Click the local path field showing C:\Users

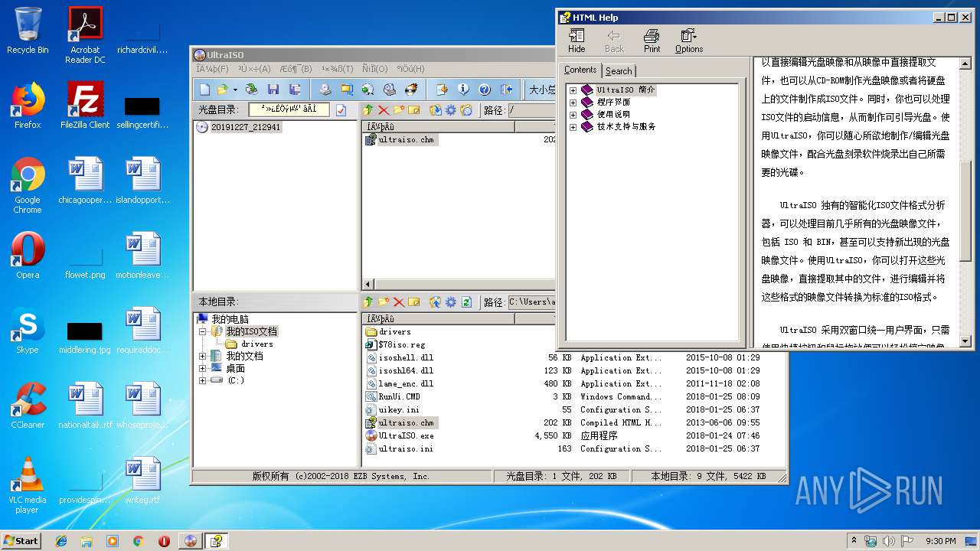(531, 302)
